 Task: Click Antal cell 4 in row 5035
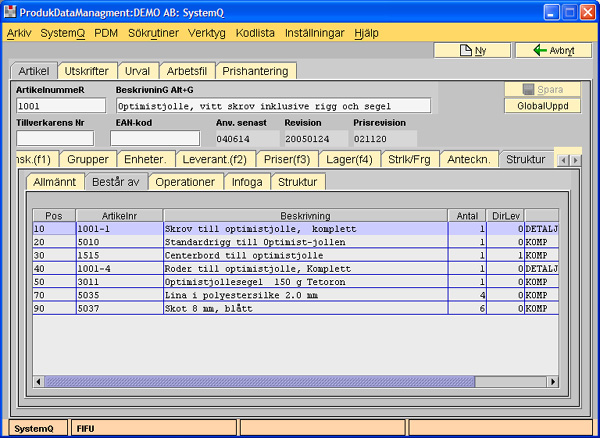[x=467, y=295]
